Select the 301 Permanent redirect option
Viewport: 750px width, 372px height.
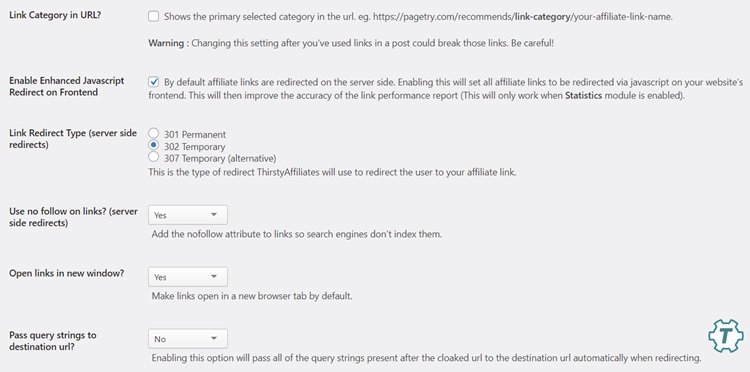[154, 133]
